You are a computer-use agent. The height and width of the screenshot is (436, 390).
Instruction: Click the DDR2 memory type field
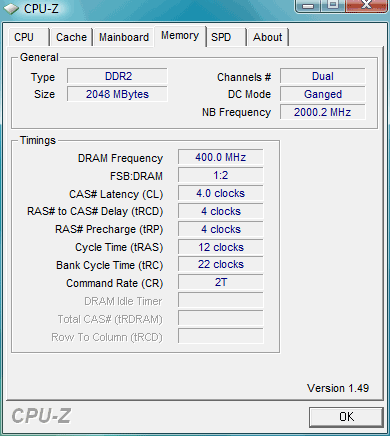pos(117,76)
